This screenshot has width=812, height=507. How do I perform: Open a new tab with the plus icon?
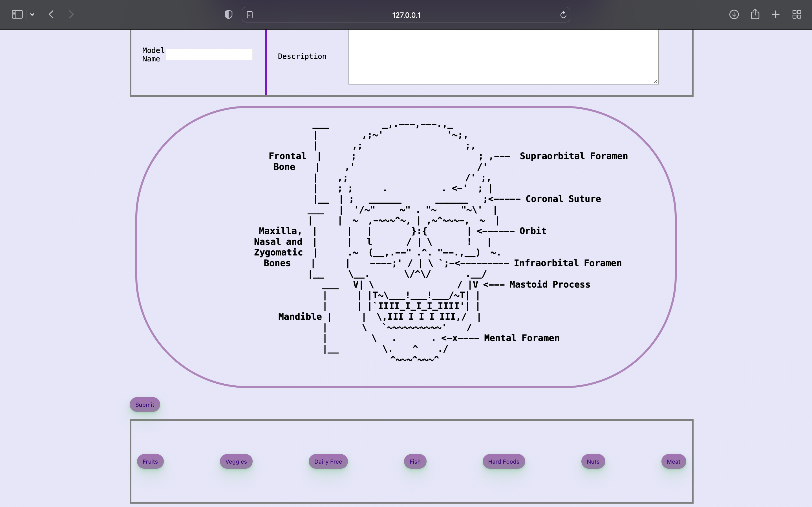[x=775, y=14]
